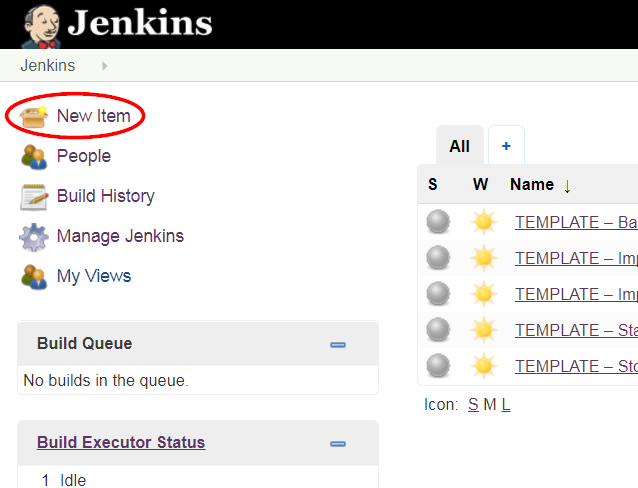Image resolution: width=638 pixels, height=488 pixels.
Task: Open the first TEMPLATE – Im job link
Action: click(x=576, y=258)
